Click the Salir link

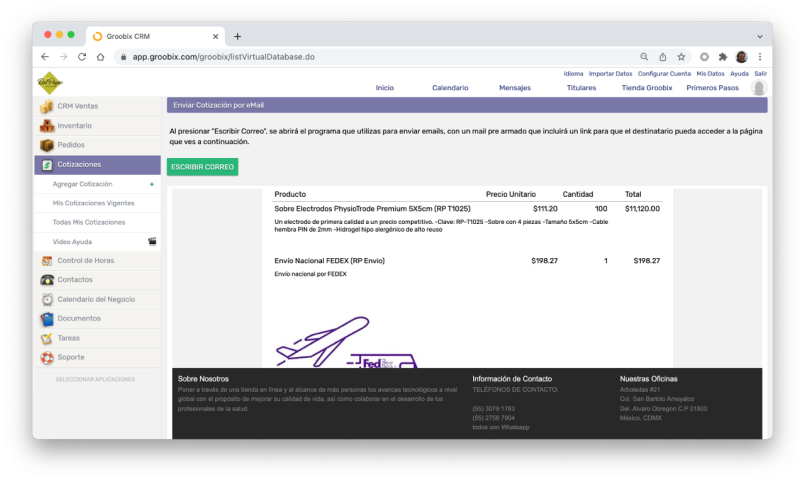tap(760, 74)
